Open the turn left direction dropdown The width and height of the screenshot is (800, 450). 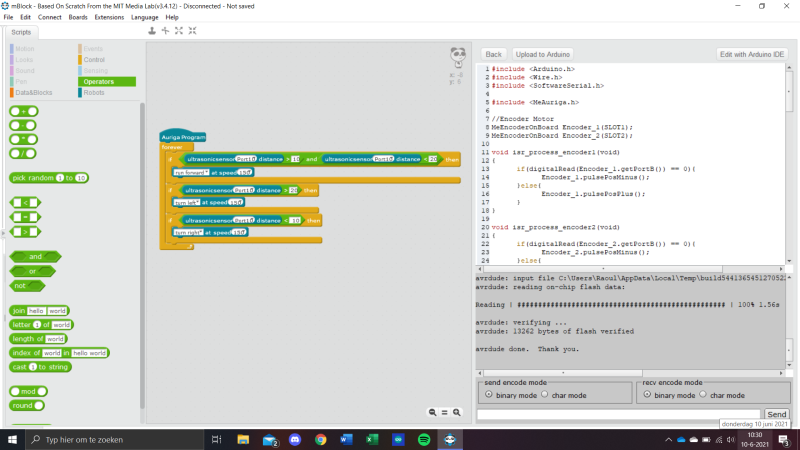[x=188, y=202]
